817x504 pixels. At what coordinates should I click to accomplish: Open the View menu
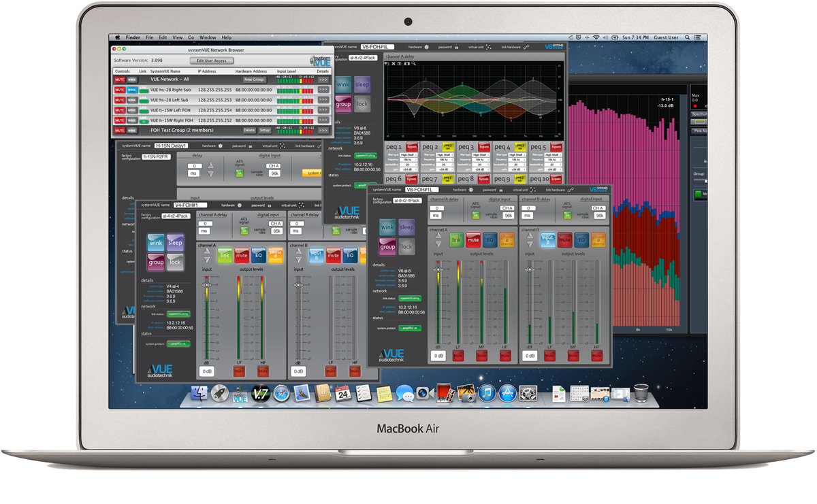pyautogui.click(x=177, y=37)
